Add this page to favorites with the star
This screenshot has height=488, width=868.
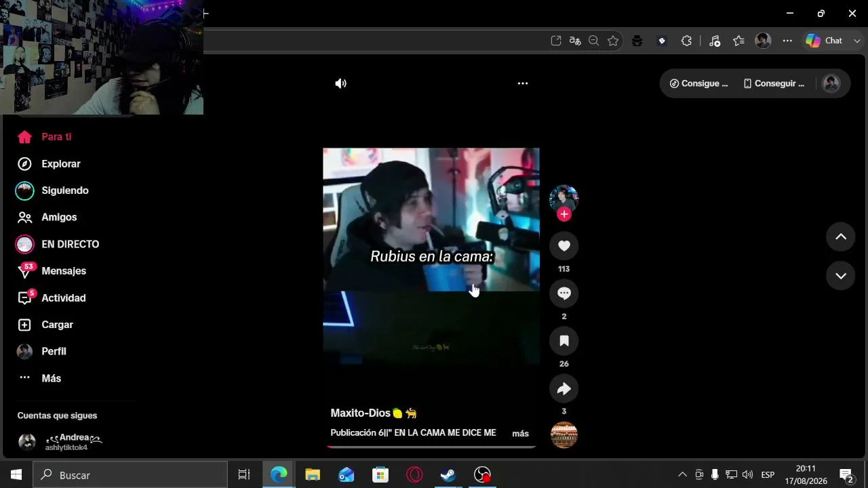click(613, 41)
